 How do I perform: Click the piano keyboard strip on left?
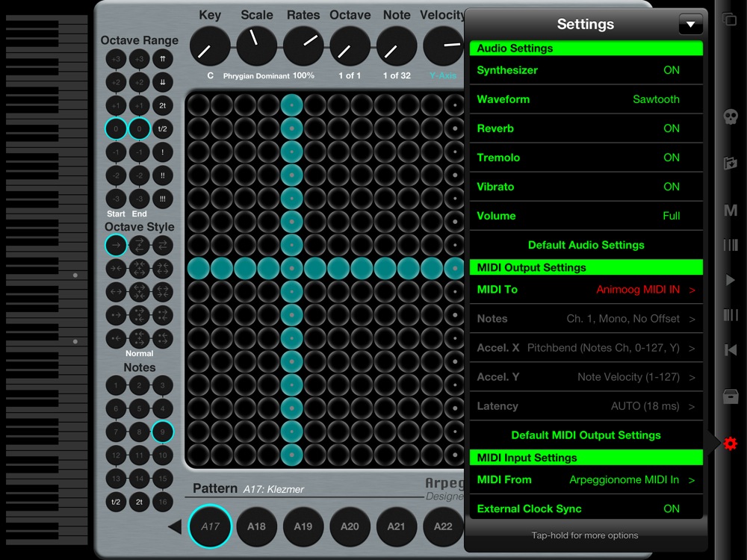tap(46, 280)
